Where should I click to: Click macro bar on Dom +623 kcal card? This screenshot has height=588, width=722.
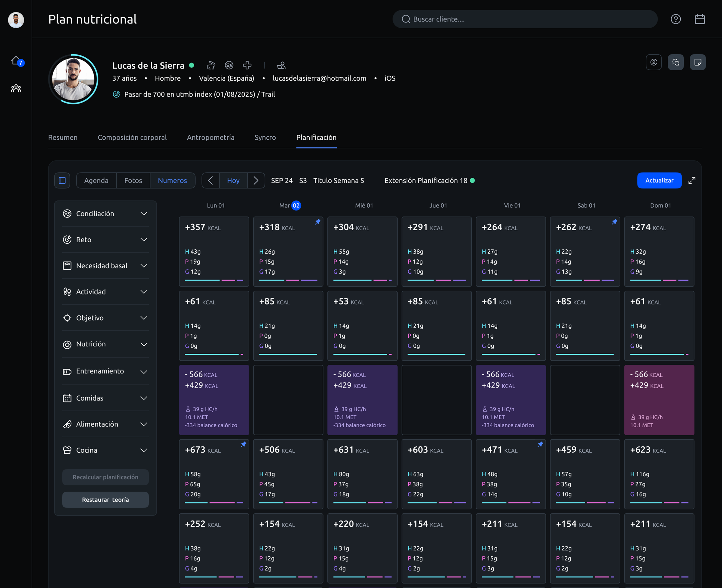tap(659, 503)
